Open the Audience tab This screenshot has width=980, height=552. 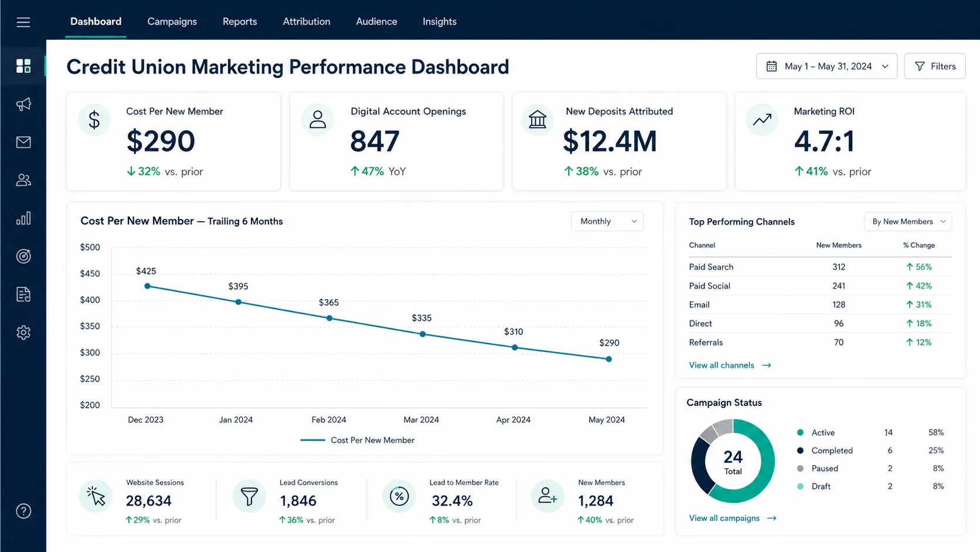coord(376,22)
